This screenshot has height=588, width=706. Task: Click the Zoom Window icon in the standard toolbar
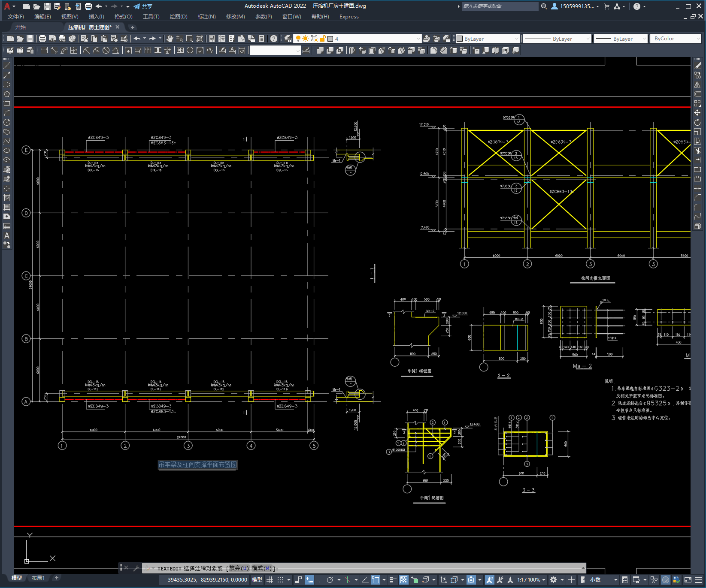[190, 39]
